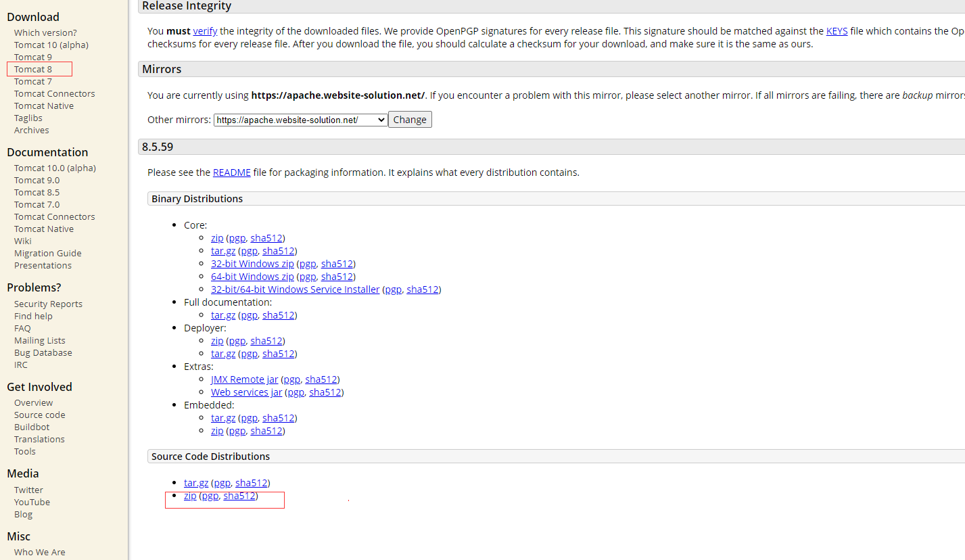Open Security Reports page

coord(48,304)
